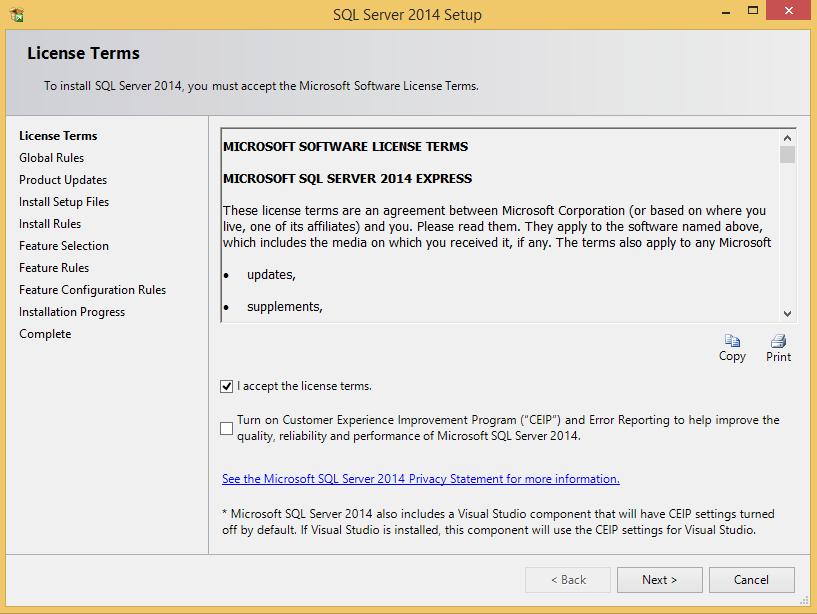Minimize the SQL Server 2014 Setup window
The width and height of the screenshot is (817, 614).
pos(726,11)
